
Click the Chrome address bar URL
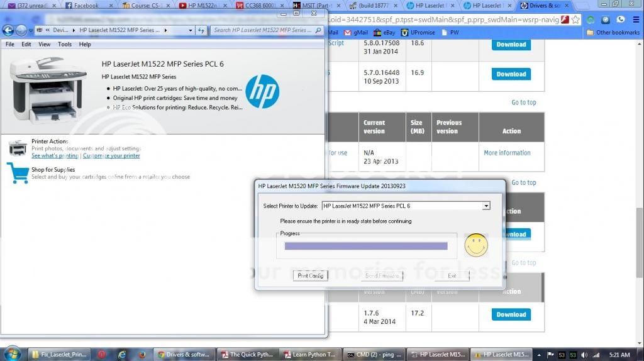pos(443,19)
